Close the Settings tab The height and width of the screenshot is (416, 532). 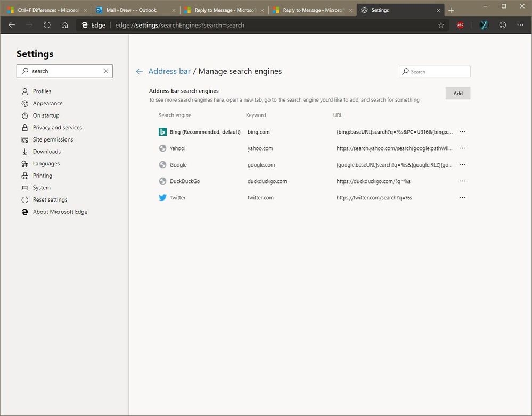point(438,10)
